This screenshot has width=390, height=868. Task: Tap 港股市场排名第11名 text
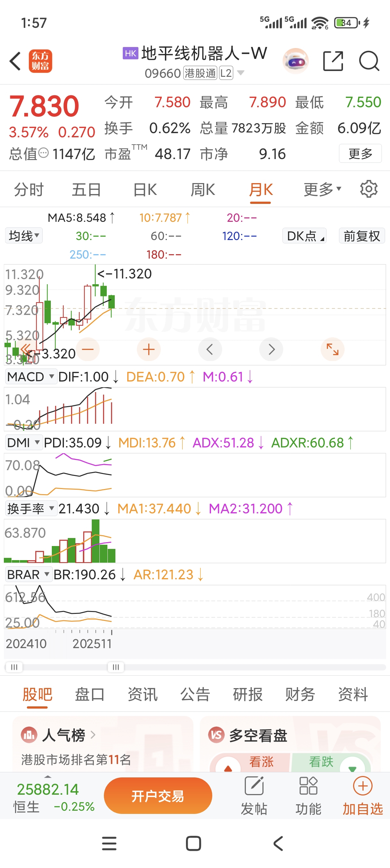(76, 759)
